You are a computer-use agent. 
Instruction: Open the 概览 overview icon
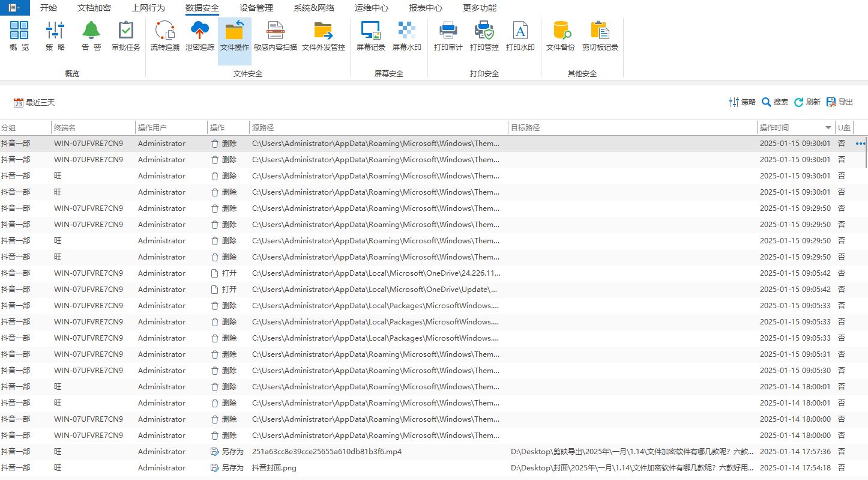click(19, 35)
